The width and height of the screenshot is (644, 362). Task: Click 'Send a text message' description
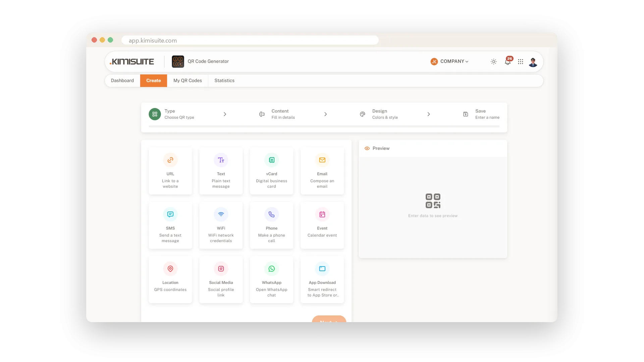click(x=170, y=238)
